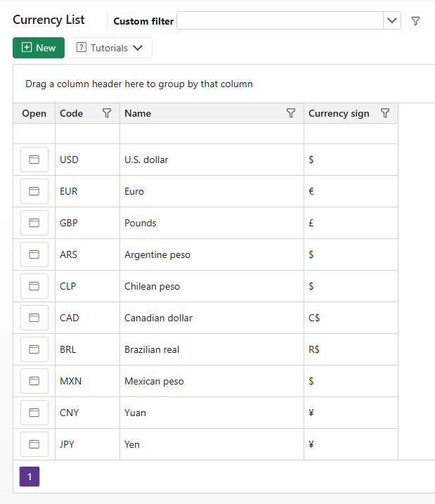The image size is (435, 504).
Task: Open the CNY currency record
Action: coord(34,413)
